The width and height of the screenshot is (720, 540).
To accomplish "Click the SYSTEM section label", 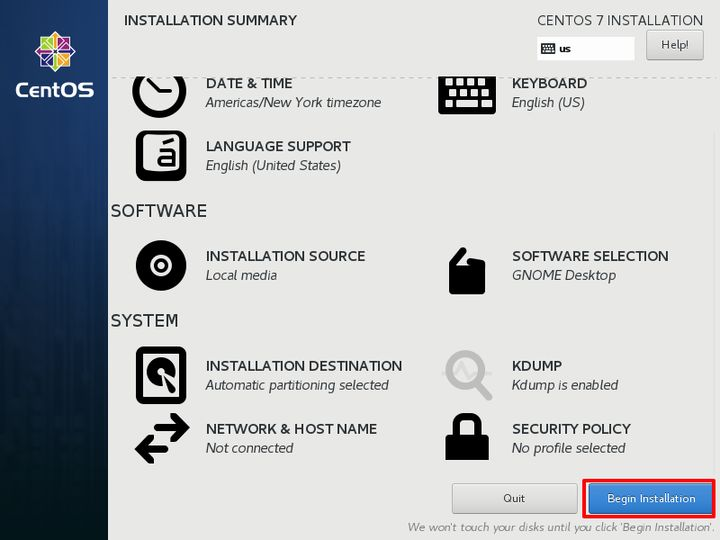I will (144, 321).
